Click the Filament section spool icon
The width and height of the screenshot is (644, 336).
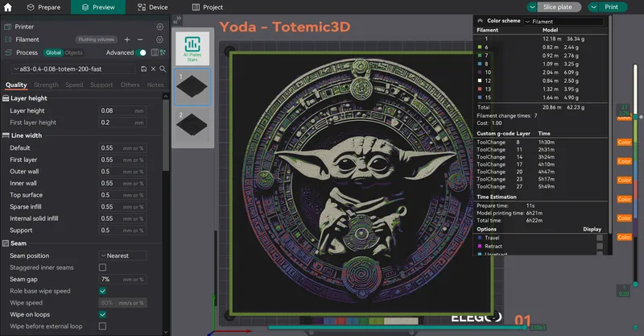click(8, 39)
